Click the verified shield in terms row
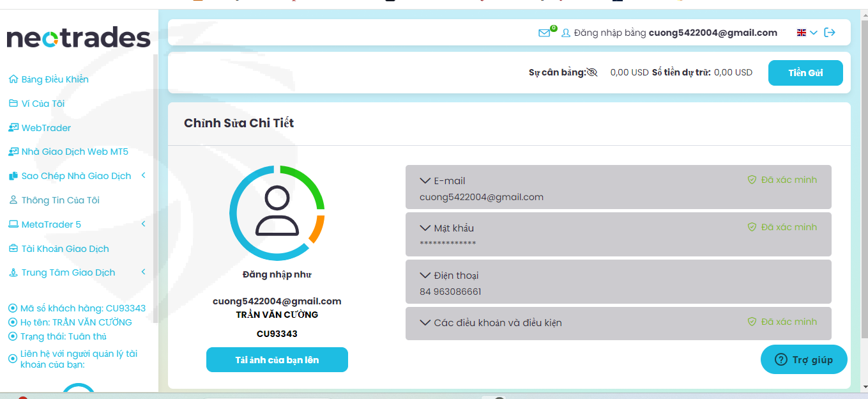Screen dimensions: 868x399 click(x=752, y=322)
